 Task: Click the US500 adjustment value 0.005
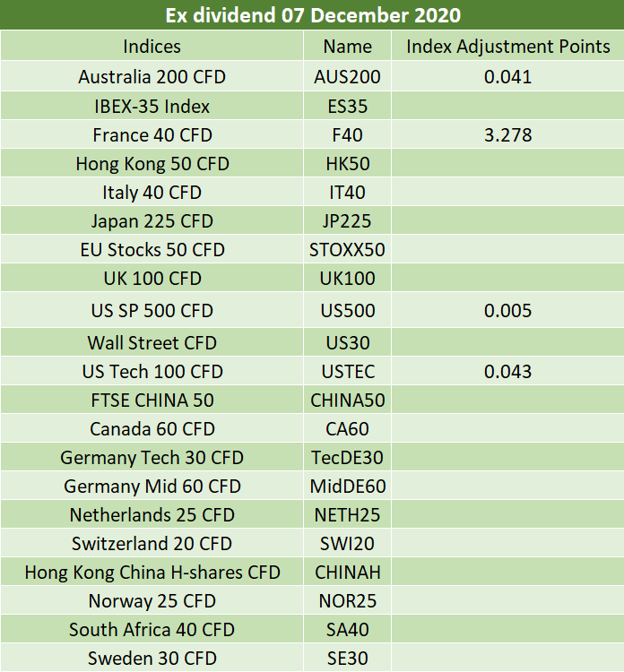pyautogui.click(x=507, y=311)
